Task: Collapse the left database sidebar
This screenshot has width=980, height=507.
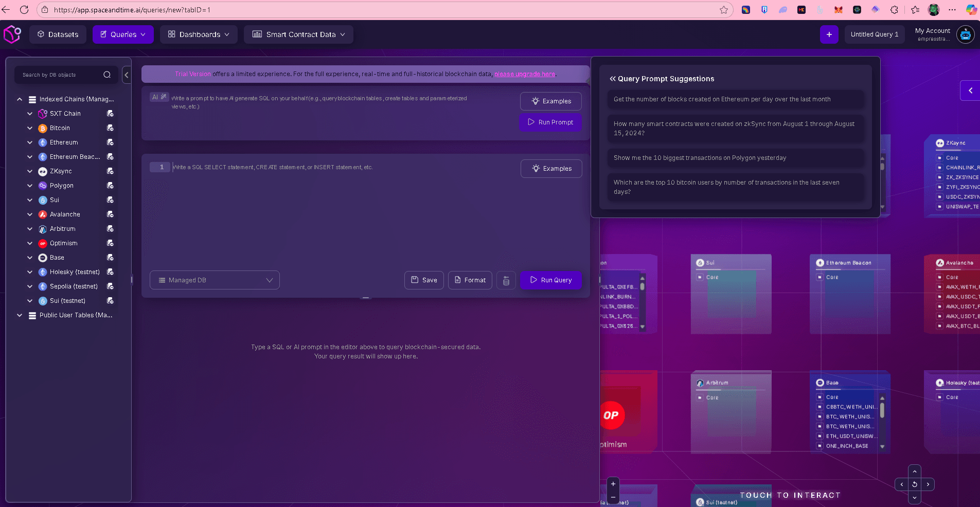Action: [127, 75]
